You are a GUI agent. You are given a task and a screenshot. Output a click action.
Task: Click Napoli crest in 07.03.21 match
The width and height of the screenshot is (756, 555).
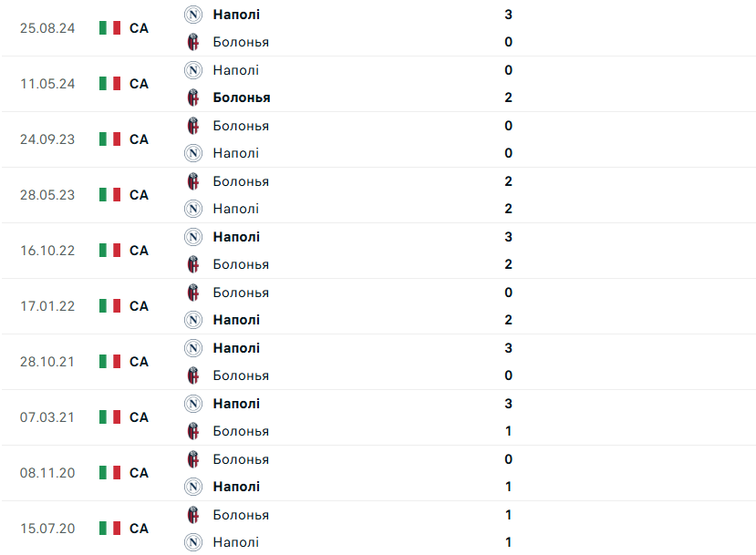(x=193, y=404)
